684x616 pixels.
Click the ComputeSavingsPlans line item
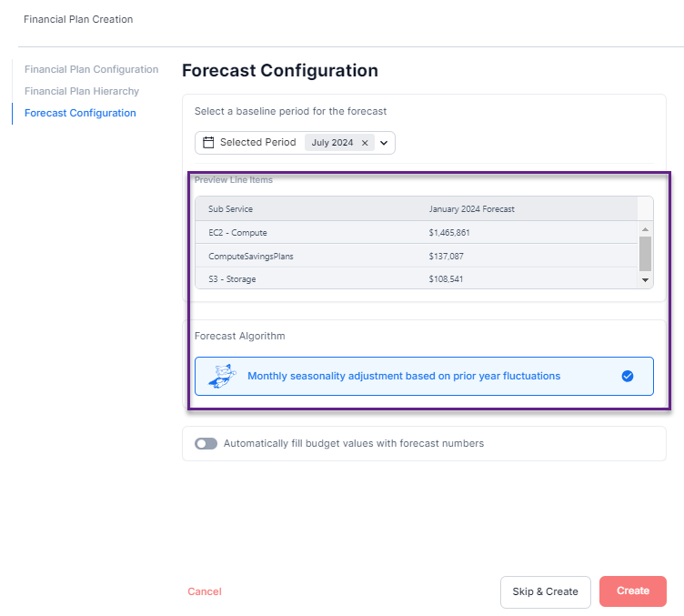250,257
